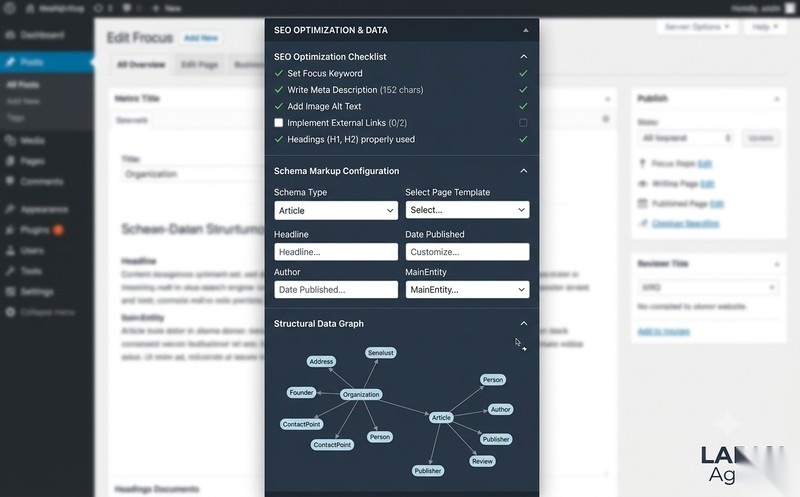The height and width of the screenshot is (497, 800).
Task: Open the MainEntity dropdown
Action: tap(467, 289)
